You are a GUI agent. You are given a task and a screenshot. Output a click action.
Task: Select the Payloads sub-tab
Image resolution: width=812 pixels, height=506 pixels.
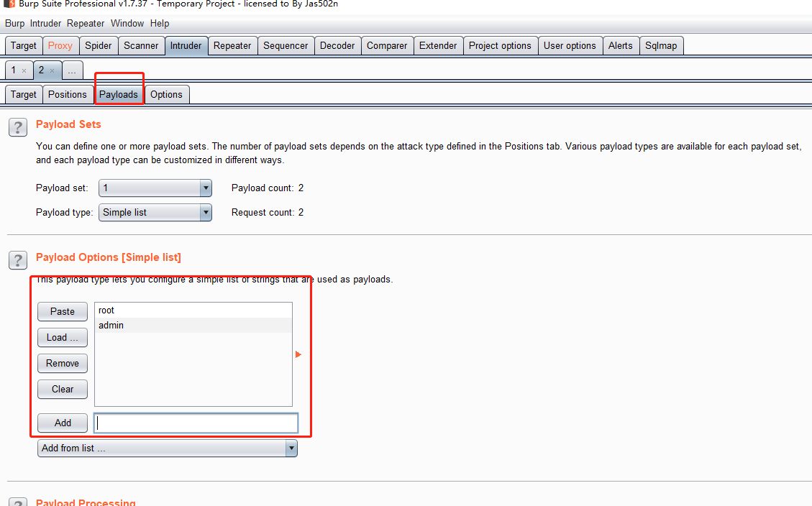119,95
